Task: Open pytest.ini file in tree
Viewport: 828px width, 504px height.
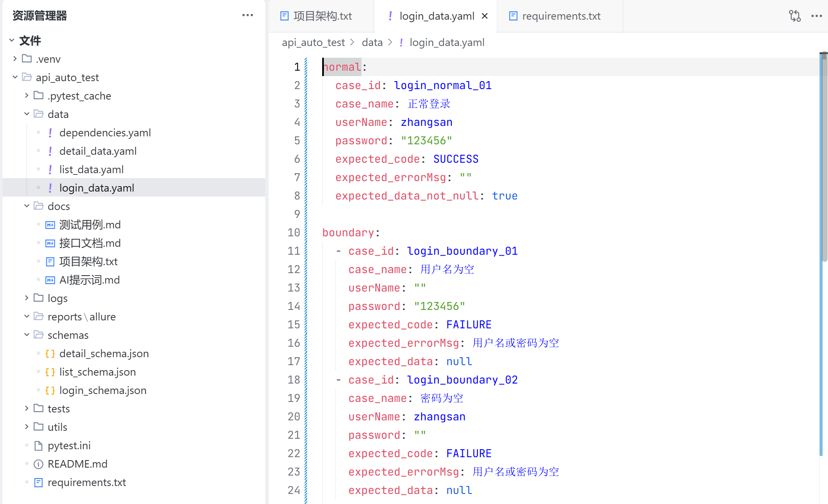Action: [69, 445]
